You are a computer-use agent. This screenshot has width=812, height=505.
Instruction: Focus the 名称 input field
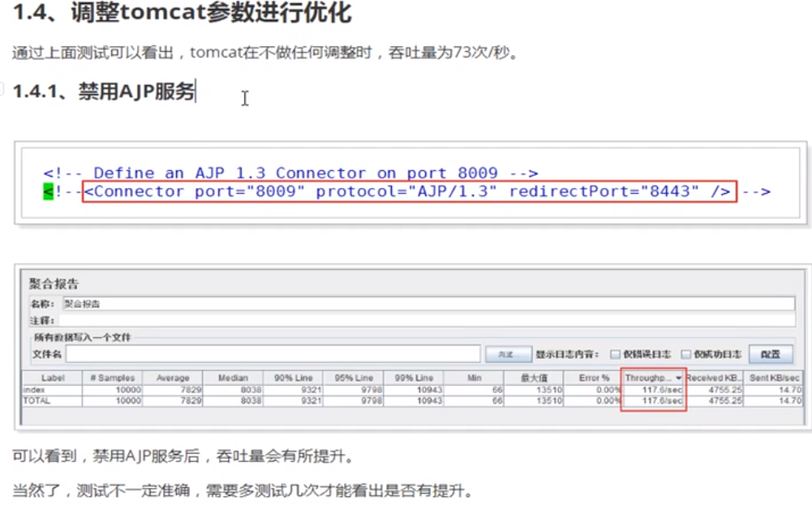[429, 304]
